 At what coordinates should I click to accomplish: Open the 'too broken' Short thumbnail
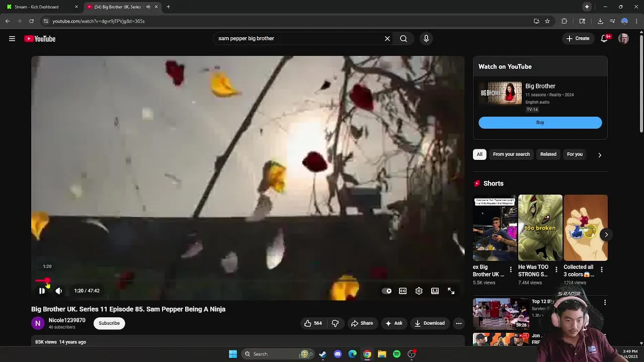tap(540, 228)
